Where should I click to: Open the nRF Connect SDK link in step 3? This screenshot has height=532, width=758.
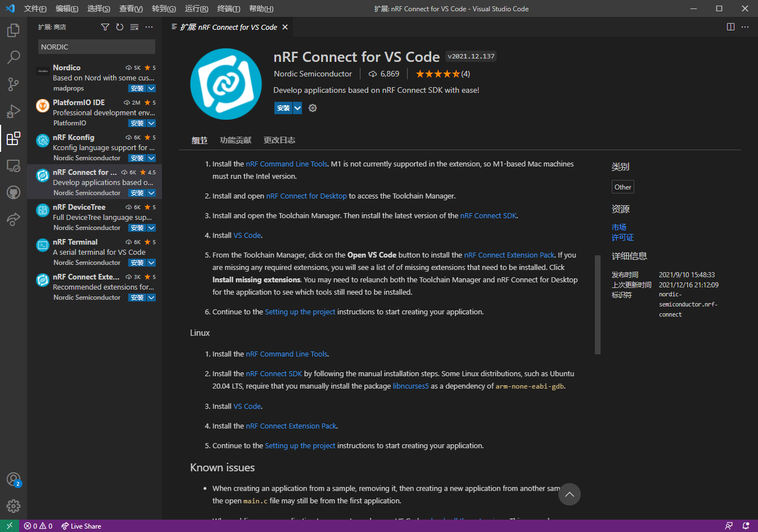pos(488,215)
